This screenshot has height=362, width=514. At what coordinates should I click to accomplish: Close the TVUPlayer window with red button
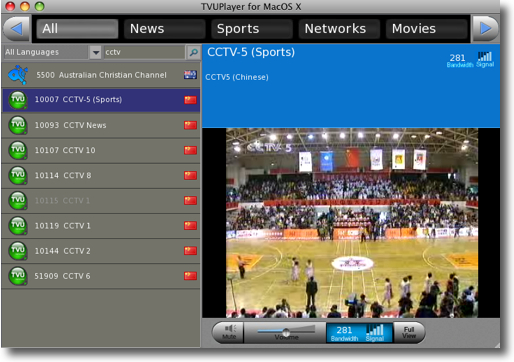(10, 6)
